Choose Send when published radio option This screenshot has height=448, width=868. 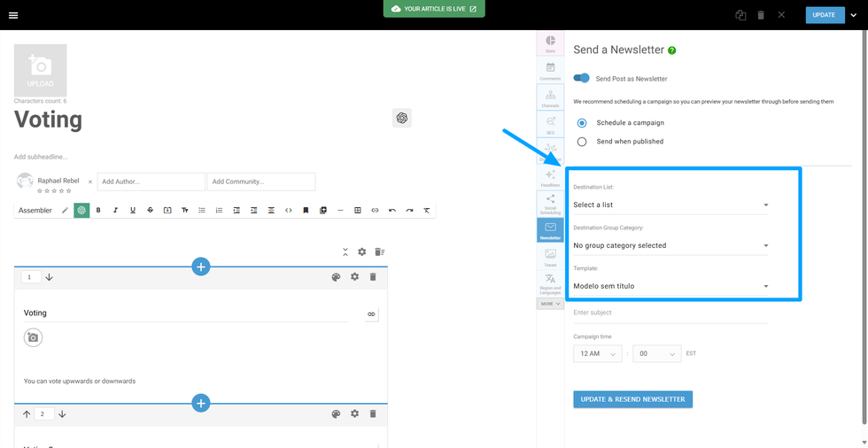[582, 142]
